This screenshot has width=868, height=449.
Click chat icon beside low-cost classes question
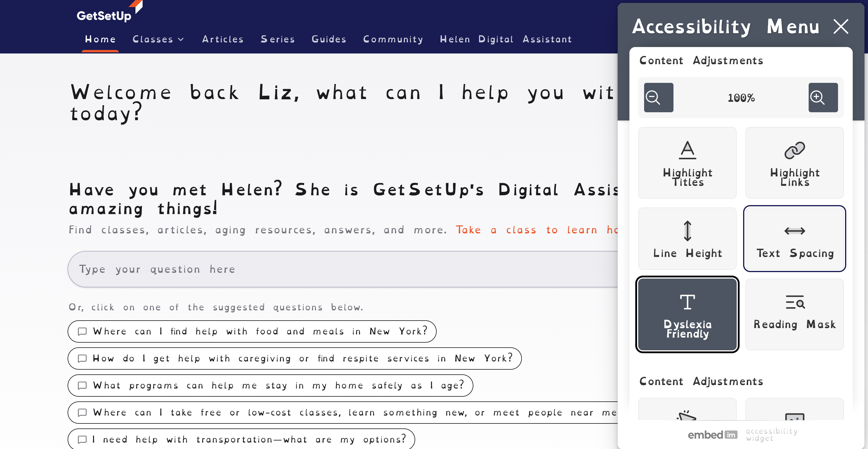[x=82, y=412]
